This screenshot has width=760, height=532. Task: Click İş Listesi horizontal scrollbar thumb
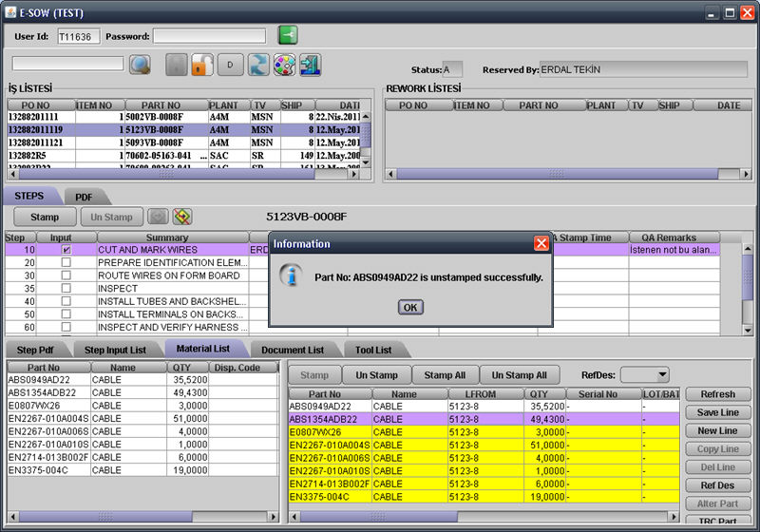tap(167, 174)
